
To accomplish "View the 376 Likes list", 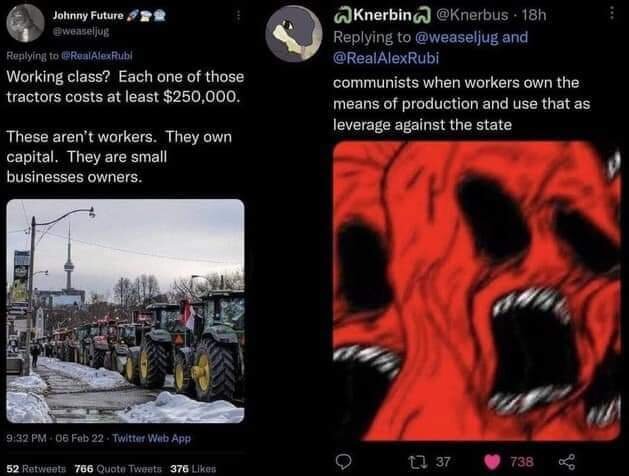I will click(x=193, y=468).
